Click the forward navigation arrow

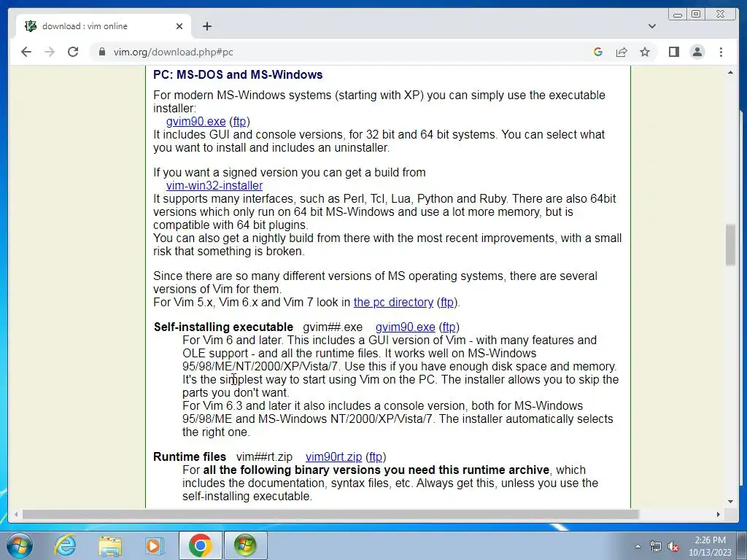pos(50,52)
